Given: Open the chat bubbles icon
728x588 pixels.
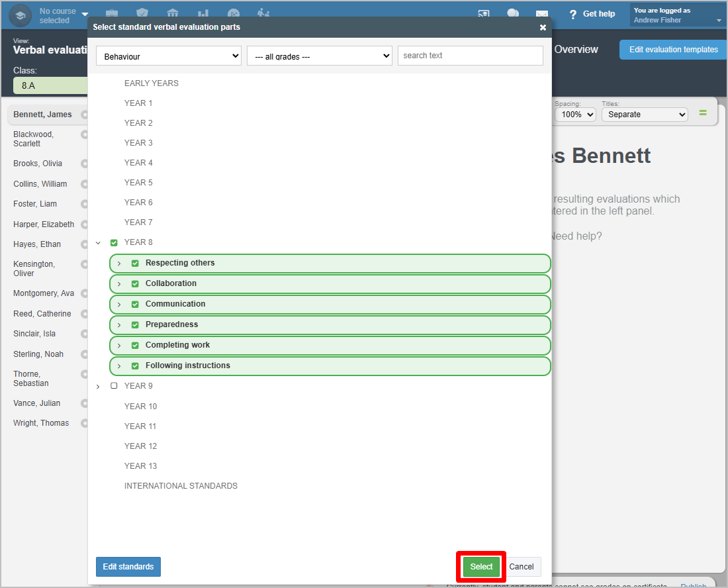Looking at the screenshot, I should coord(513,14).
